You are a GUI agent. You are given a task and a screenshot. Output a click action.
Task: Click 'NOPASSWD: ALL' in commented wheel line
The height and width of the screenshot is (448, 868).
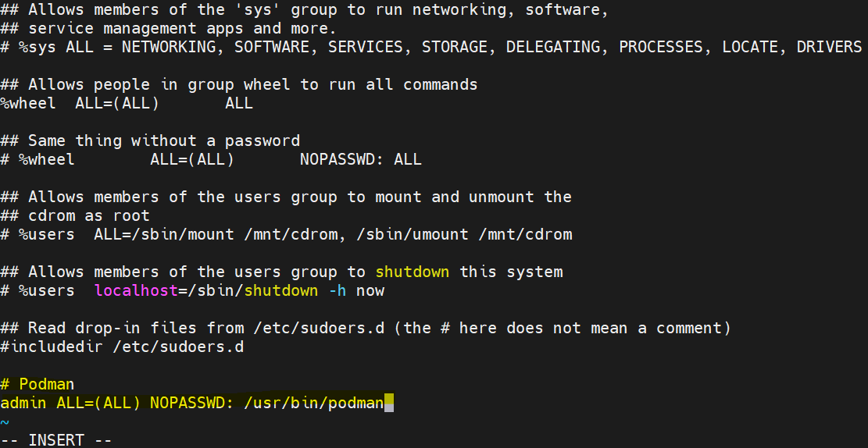[360, 159]
